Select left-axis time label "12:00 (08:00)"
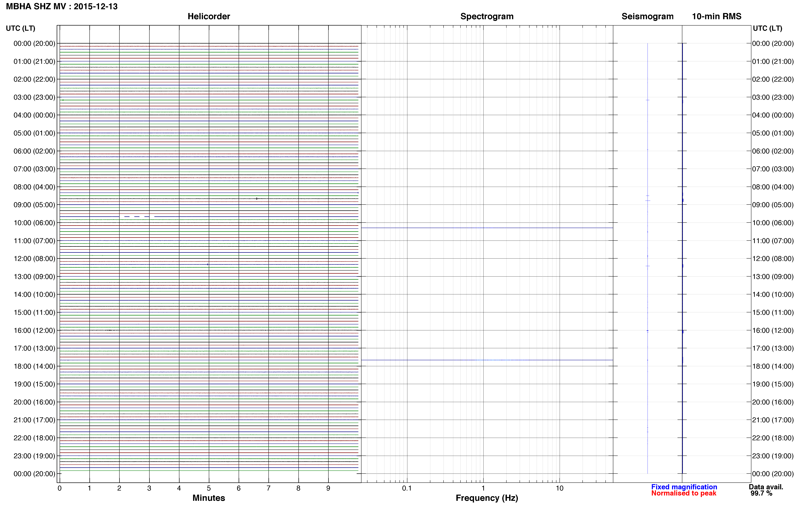 pyautogui.click(x=34, y=258)
